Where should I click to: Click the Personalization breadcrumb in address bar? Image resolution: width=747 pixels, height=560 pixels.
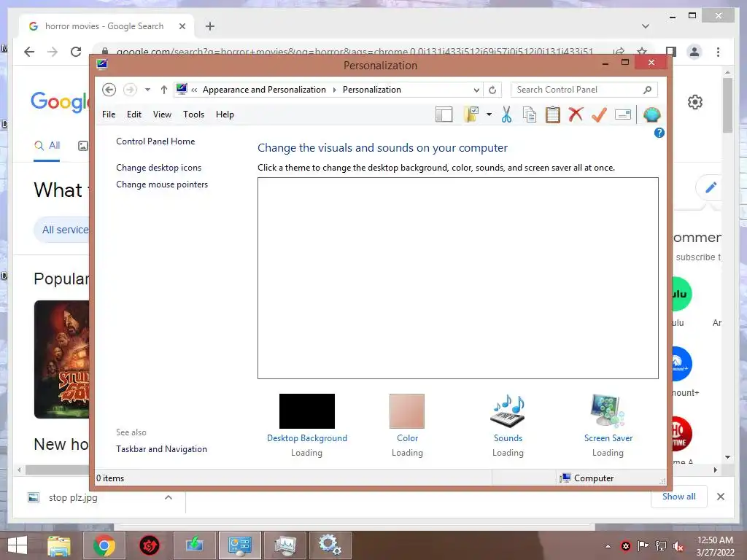[371, 90]
